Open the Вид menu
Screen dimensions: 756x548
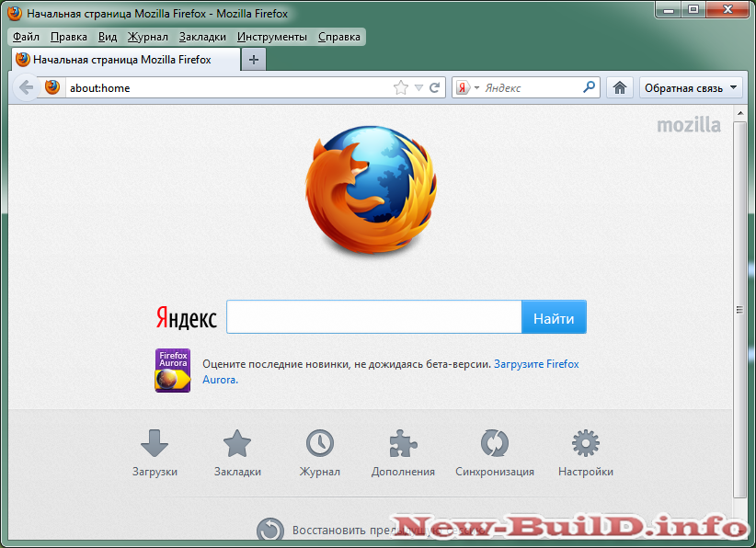click(x=108, y=37)
